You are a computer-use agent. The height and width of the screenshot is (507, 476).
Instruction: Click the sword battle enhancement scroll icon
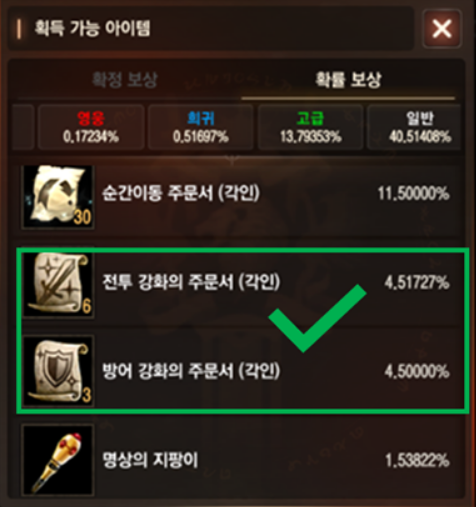point(58,285)
